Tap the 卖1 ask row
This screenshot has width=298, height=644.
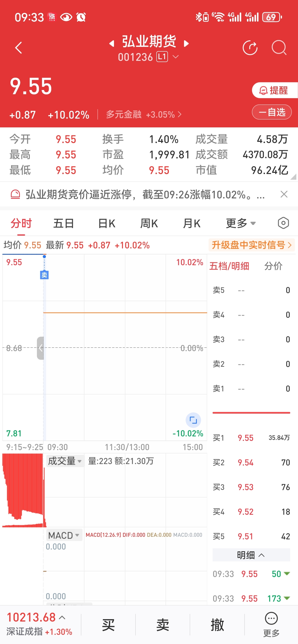[x=251, y=389]
